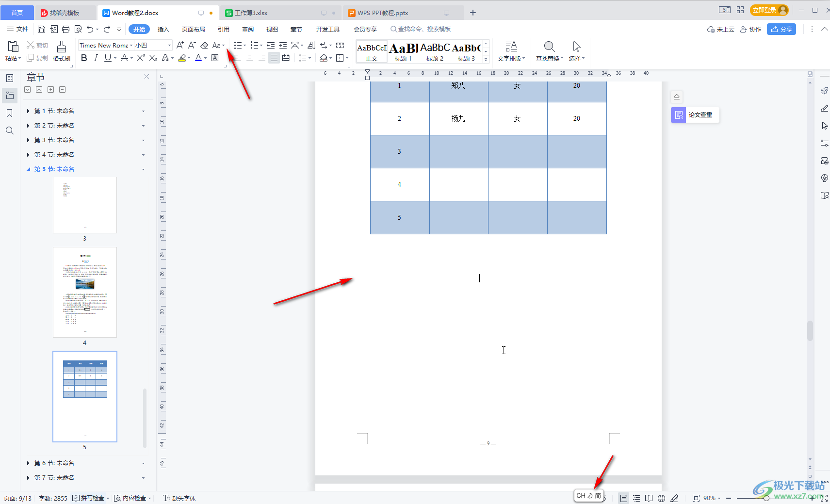Click the Save icon in quick access bar

coord(41,29)
